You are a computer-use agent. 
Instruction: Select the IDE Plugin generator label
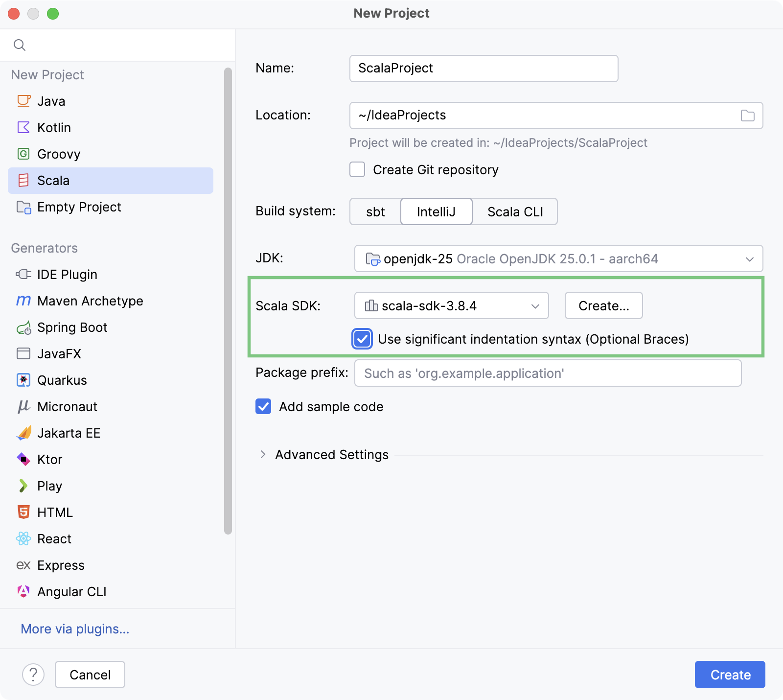67,274
